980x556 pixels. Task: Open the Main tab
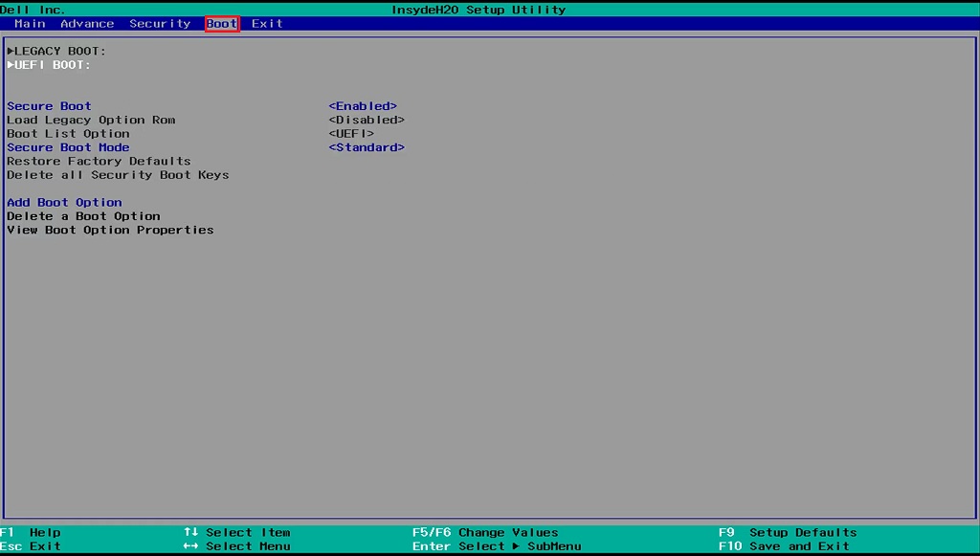click(30, 24)
